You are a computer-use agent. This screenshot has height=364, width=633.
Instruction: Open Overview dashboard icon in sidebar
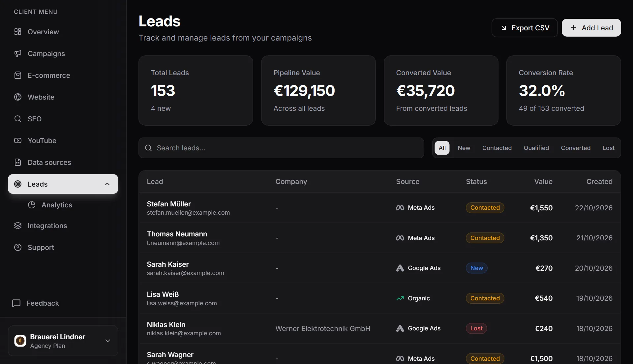pyautogui.click(x=18, y=32)
